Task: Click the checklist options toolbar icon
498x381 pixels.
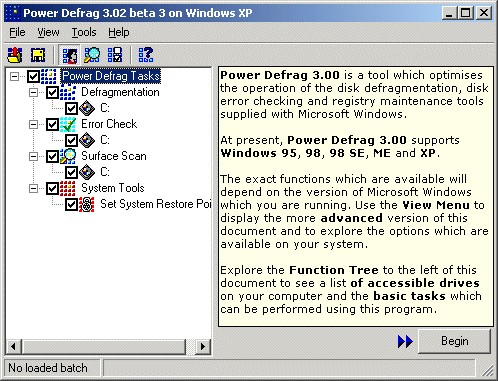Action: [115, 55]
